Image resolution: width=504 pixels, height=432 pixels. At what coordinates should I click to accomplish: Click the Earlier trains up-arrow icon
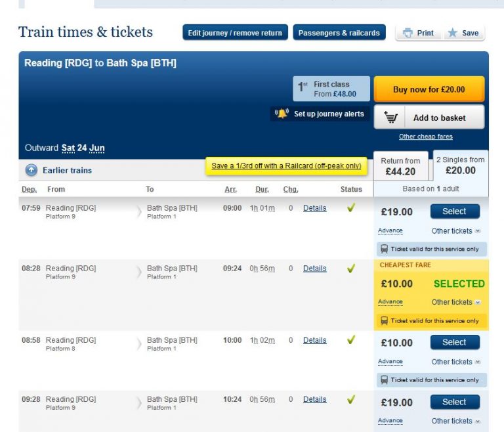(31, 170)
